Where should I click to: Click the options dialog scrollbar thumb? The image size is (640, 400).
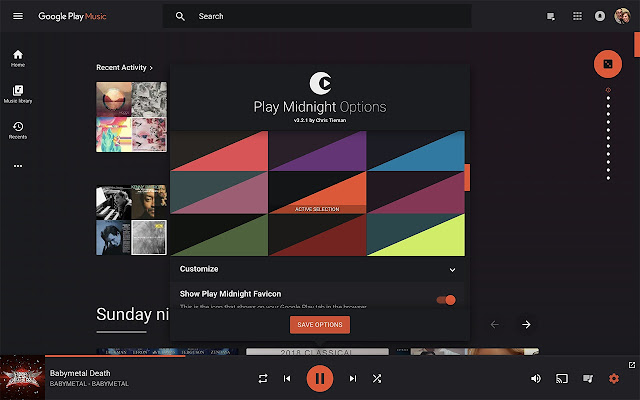point(467,178)
